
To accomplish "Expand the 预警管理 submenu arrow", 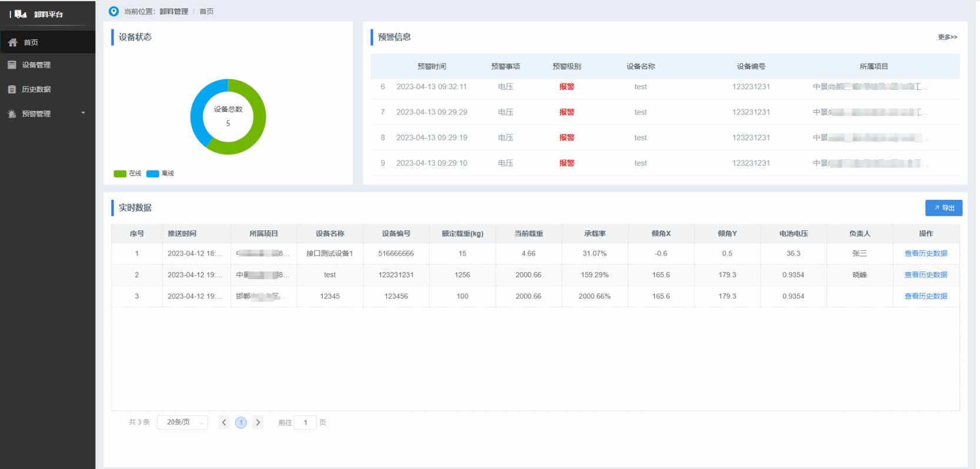I will click(x=83, y=113).
